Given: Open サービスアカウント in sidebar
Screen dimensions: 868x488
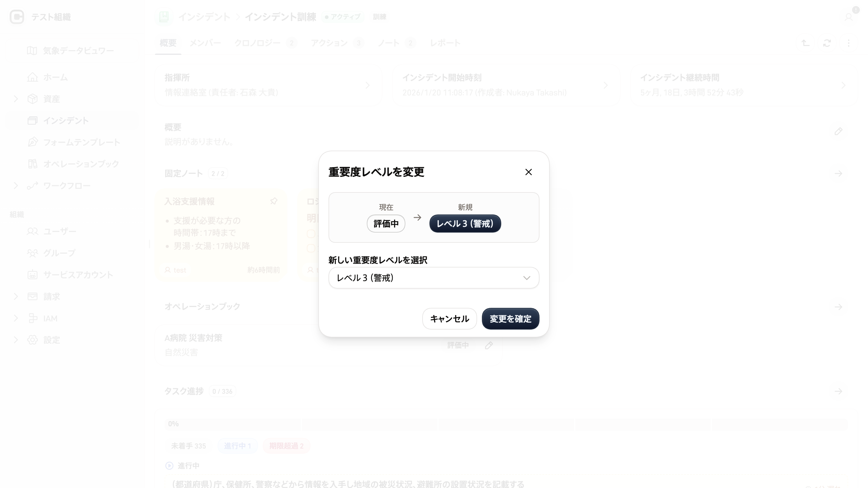Looking at the screenshot, I should pos(72,275).
